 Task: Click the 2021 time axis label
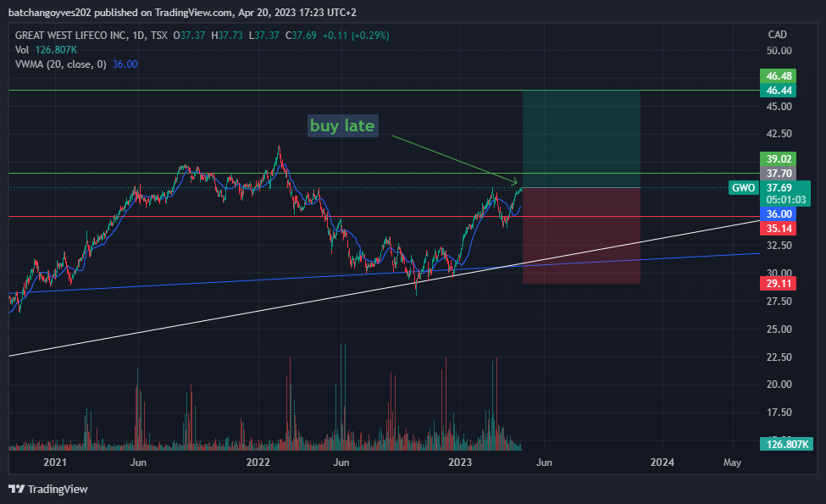(55, 462)
